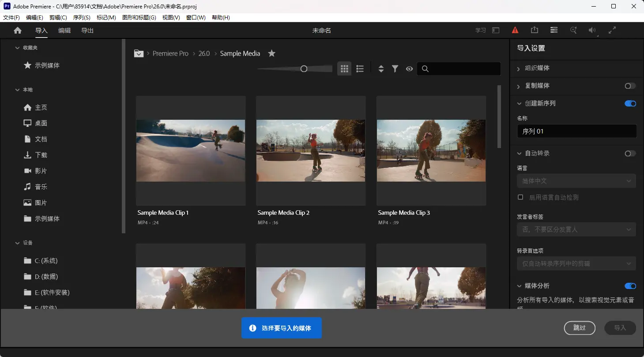Collapse 设备 section
This screenshot has width=644, height=357.
point(18,243)
